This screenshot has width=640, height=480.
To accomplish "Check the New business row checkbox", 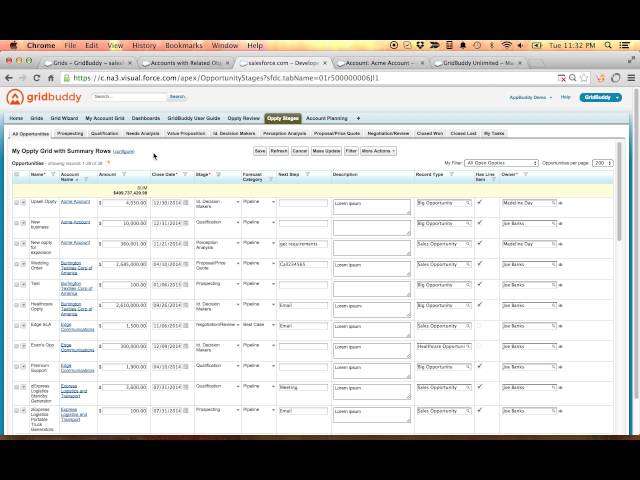I will (17, 223).
